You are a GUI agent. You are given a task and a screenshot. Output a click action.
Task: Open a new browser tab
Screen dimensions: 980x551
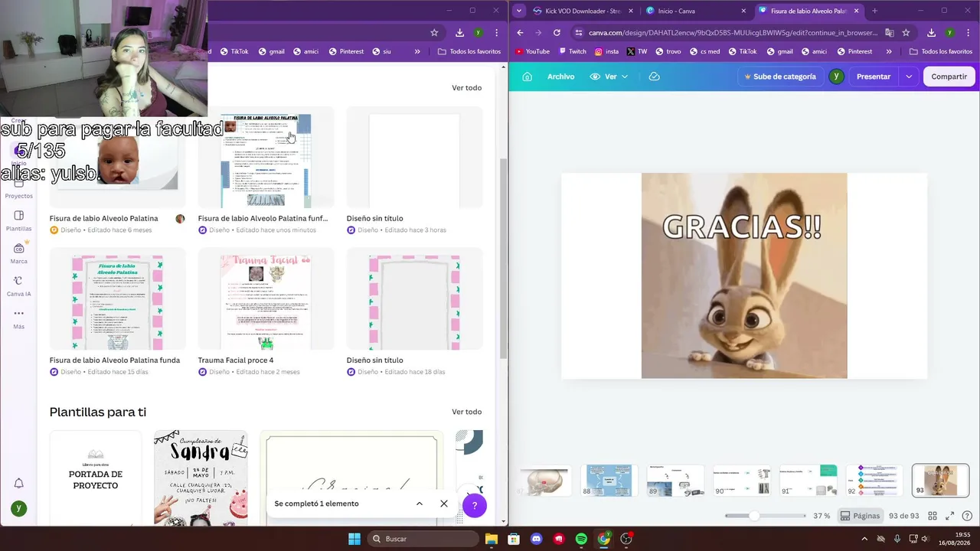(874, 11)
